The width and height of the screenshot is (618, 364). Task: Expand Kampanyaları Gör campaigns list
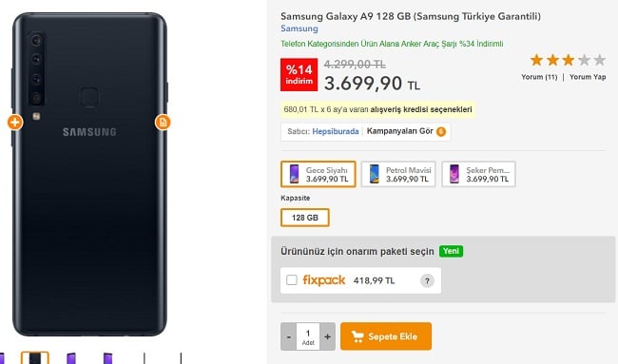click(x=399, y=131)
